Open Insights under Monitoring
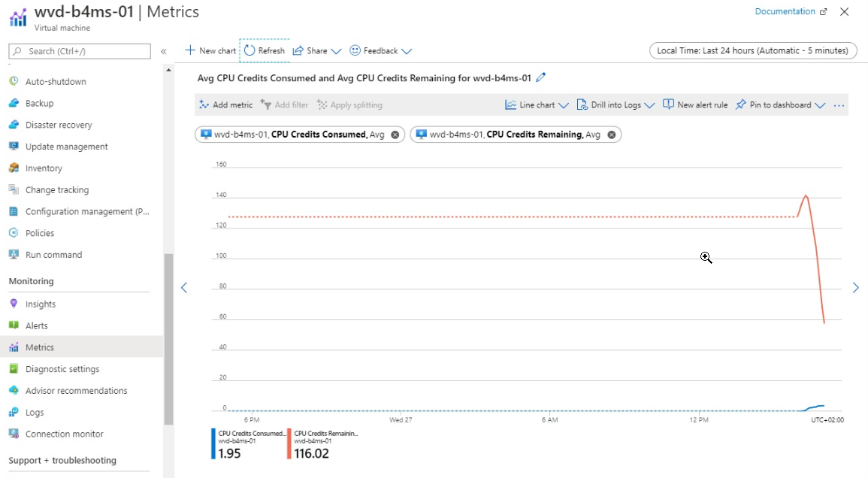The image size is (868, 478). 41,304
